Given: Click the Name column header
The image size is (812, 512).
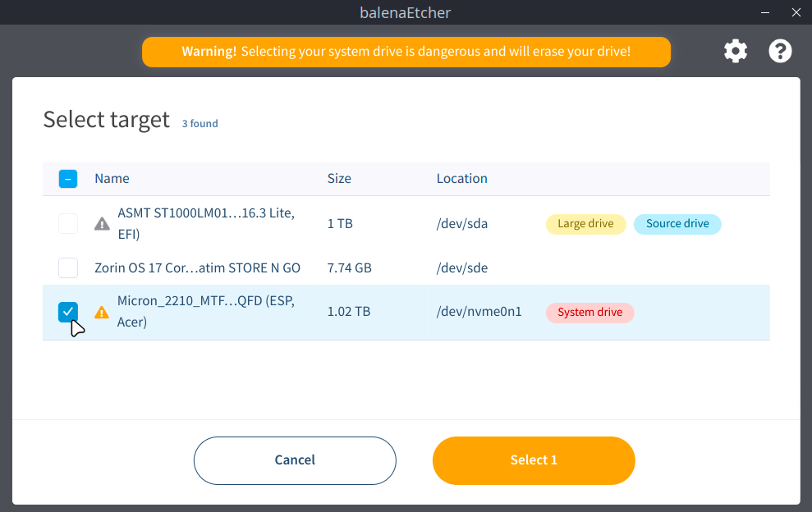Looking at the screenshot, I should click(112, 179).
